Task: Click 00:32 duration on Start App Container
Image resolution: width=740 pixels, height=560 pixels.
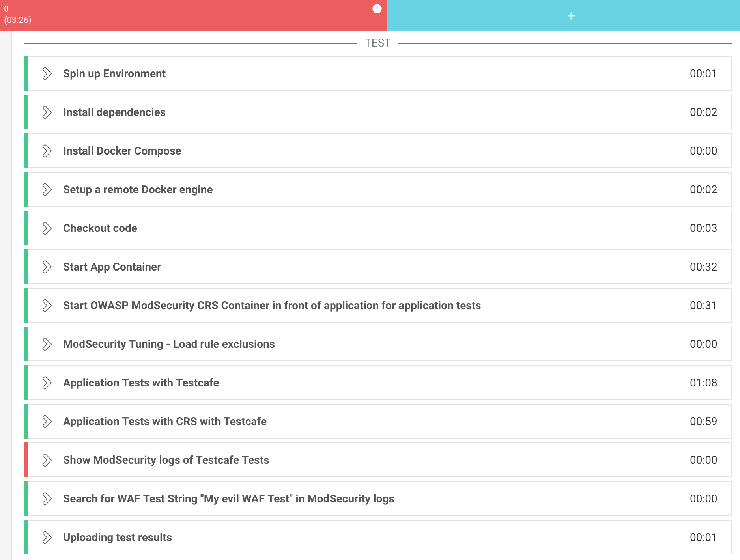Action: pyautogui.click(x=703, y=267)
